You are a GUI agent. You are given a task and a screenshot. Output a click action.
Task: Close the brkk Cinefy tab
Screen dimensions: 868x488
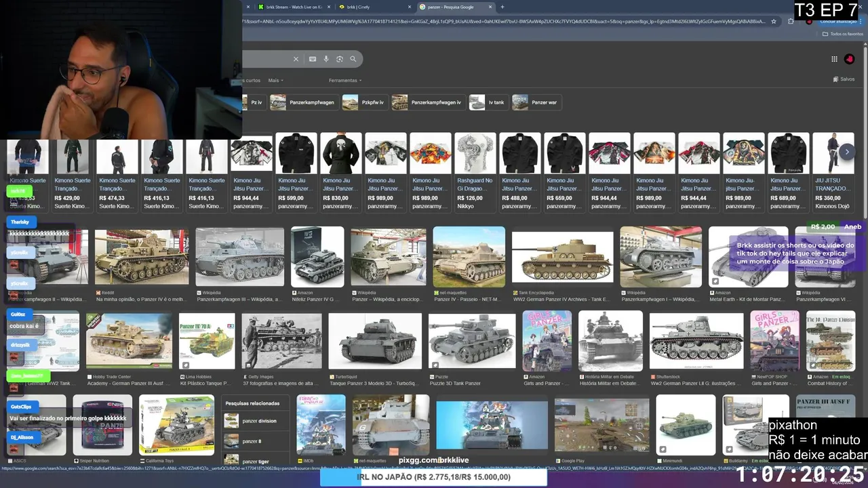tap(410, 7)
